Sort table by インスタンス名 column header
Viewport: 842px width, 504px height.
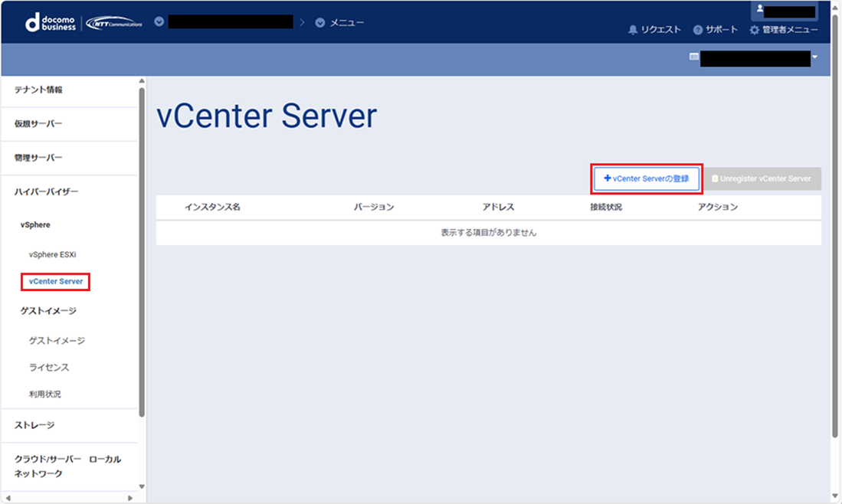click(x=212, y=208)
